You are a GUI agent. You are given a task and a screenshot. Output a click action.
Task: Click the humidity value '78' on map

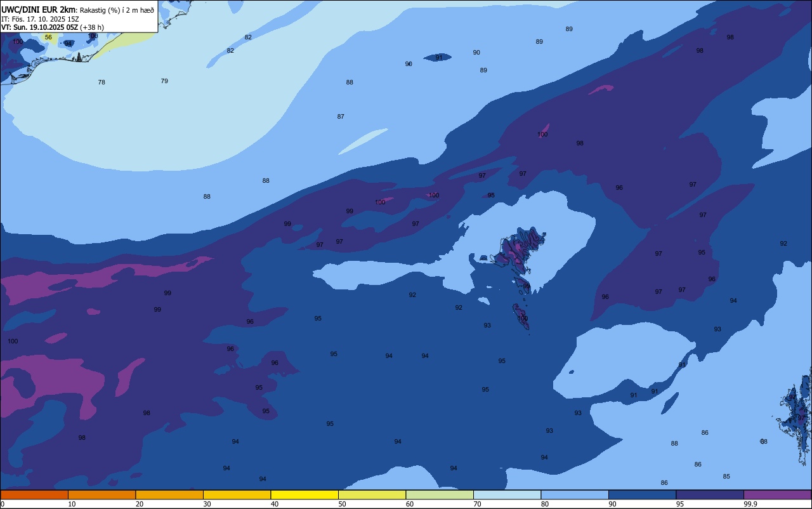pos(101,83)
